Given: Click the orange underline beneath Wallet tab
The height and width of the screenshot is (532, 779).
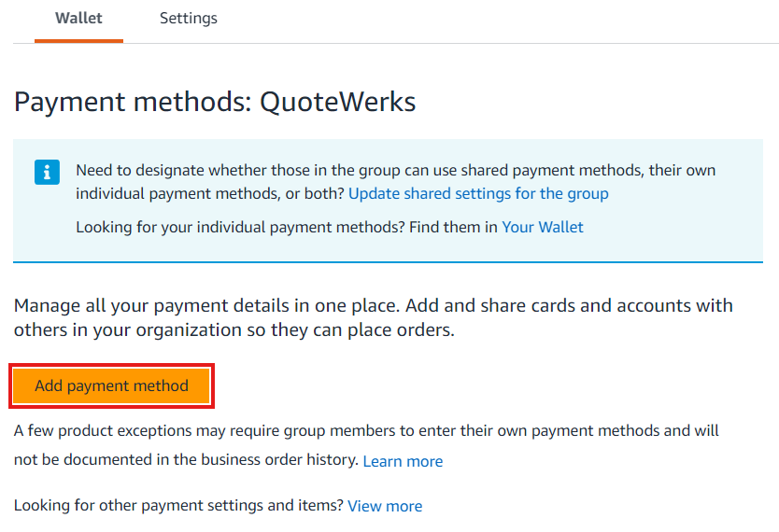Looking at the screenshot, I should (x=79, y=41).
